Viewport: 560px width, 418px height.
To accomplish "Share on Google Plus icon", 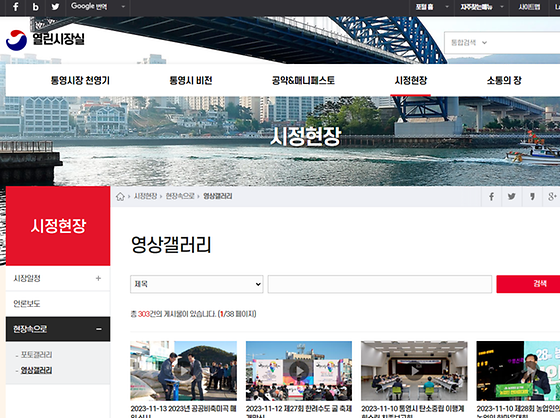I will 552,196.
